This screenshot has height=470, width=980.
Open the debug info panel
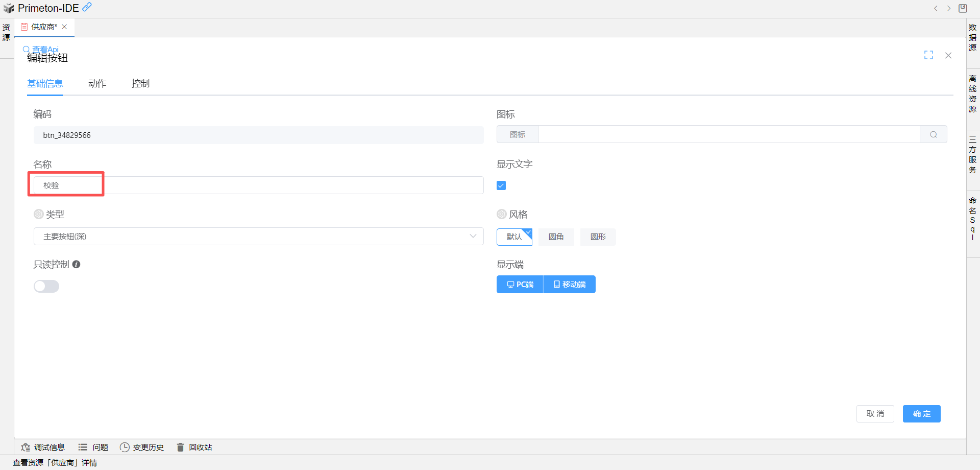(43, 447)
